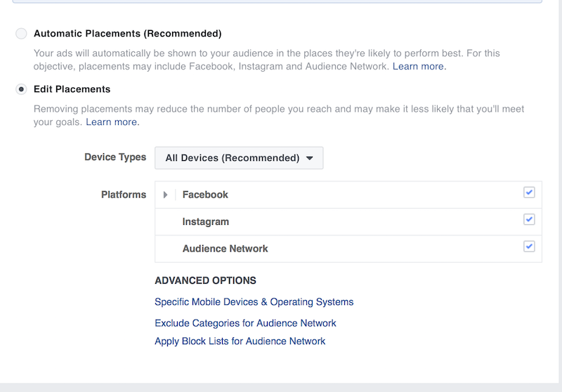Click the Platforms field label
562x392 pixels.
(x=124, y=195)
